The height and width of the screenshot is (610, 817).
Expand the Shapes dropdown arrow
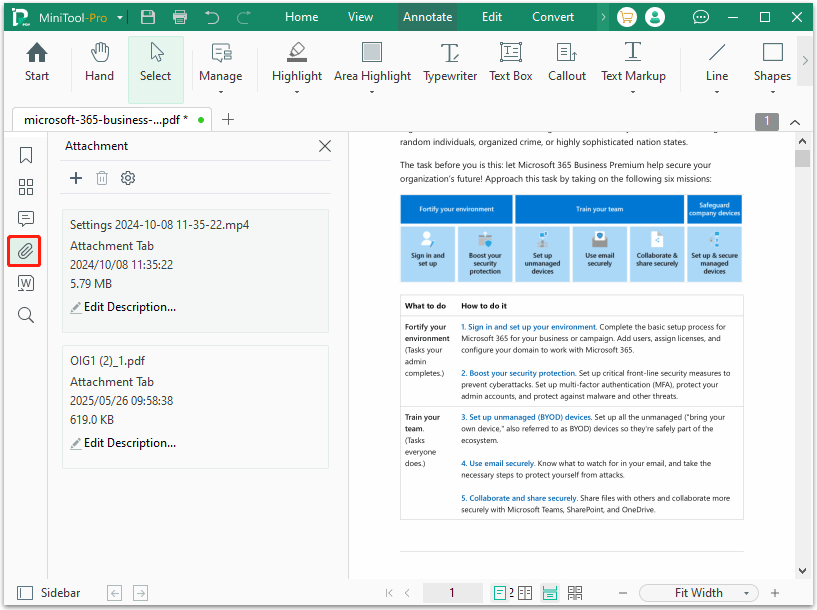coord(773,92)
